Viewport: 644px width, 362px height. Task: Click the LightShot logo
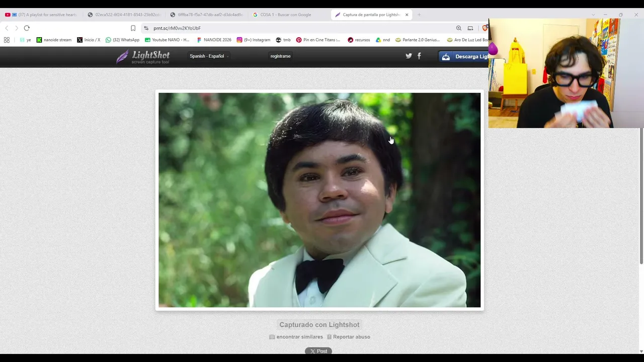[143, 57]
